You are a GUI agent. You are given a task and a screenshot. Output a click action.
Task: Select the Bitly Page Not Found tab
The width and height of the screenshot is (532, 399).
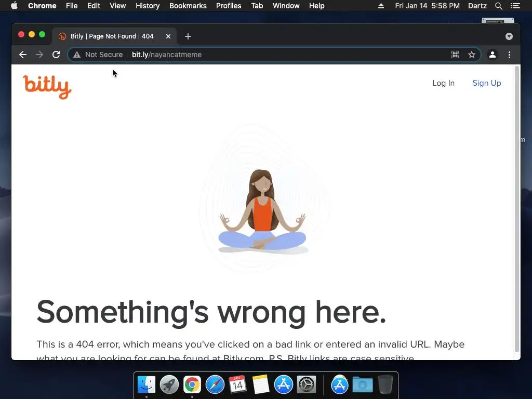[x=114, y=36]
